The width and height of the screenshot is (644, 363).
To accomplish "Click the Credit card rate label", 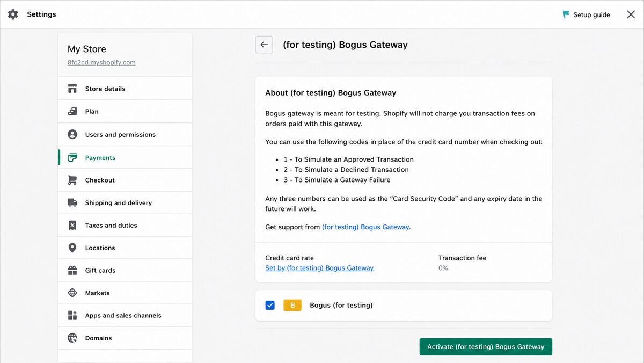I will pyautogui.click(x=290, y=258).
